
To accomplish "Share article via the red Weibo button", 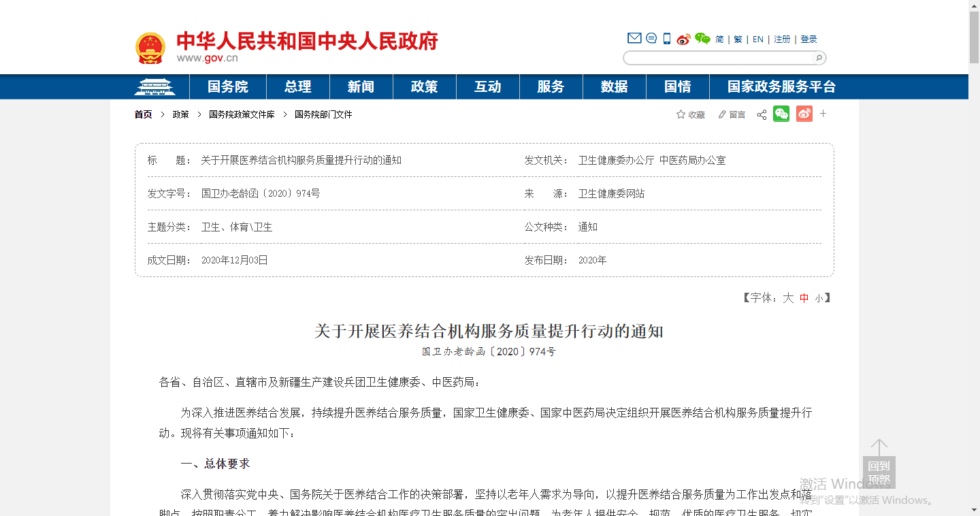I will 804,114.
